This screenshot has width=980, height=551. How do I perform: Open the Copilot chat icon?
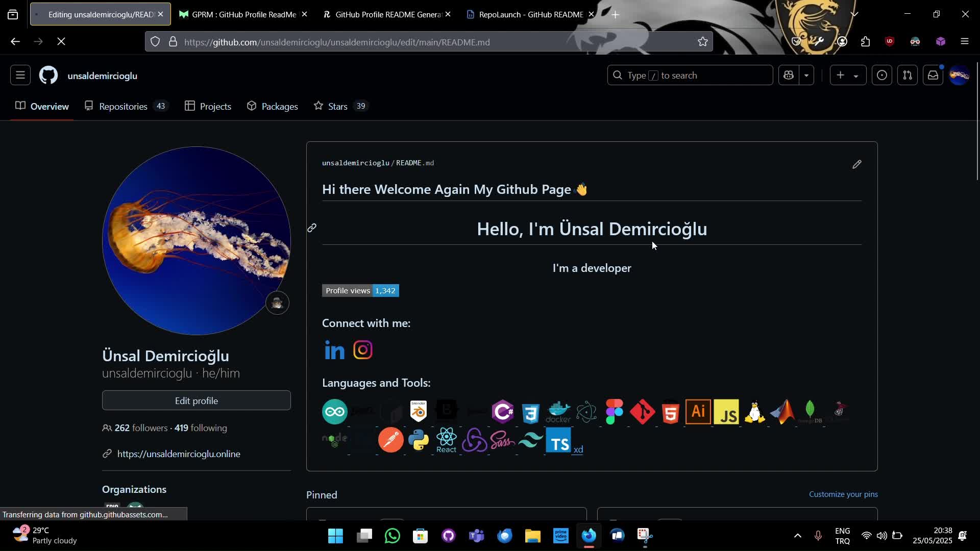pos(789,76)
